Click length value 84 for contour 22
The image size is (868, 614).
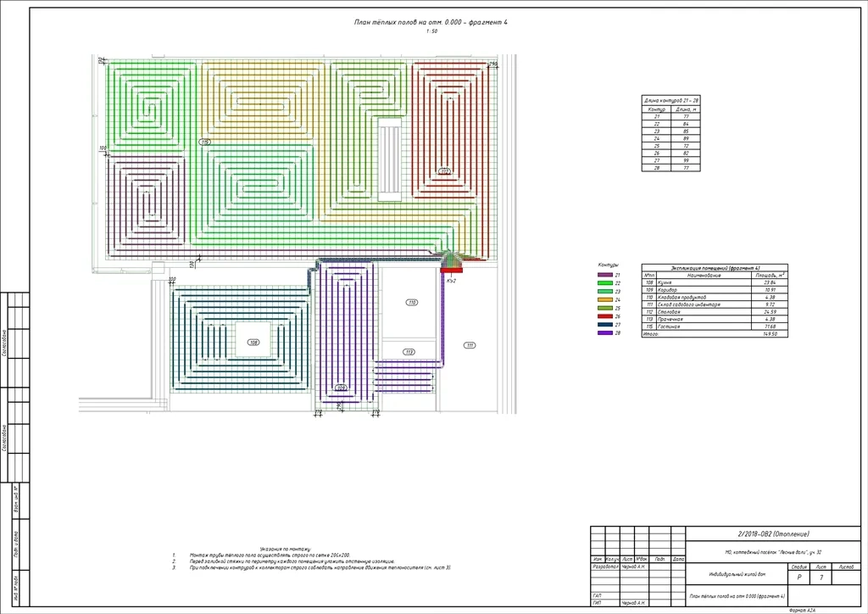[686, 124]
